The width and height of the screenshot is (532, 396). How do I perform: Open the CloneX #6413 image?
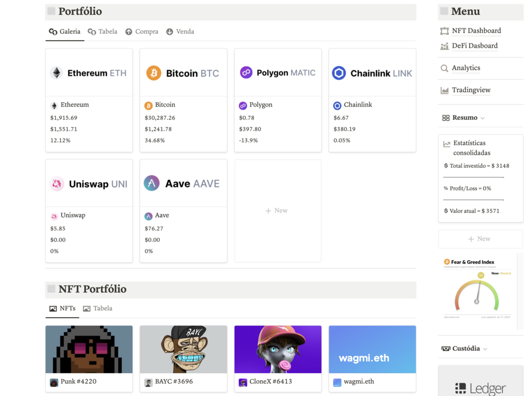click(277, 349)
